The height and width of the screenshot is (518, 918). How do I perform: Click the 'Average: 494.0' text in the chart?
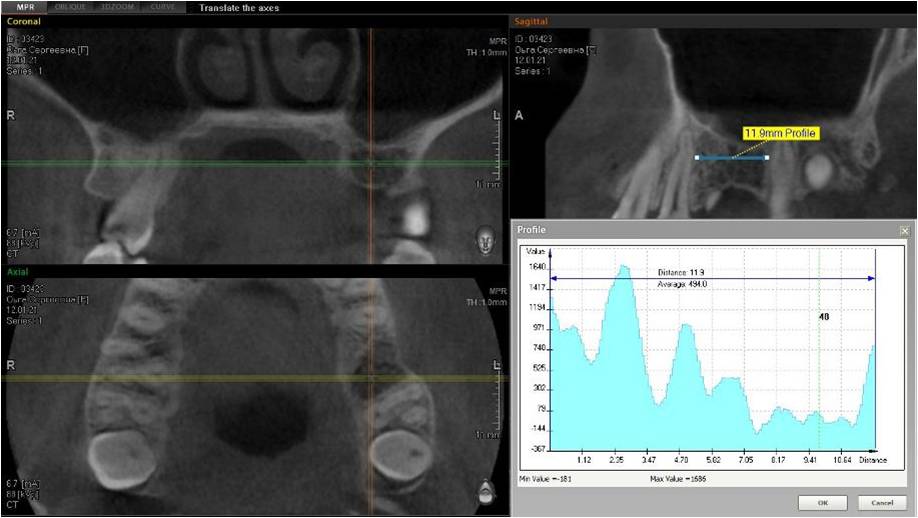click(x=682, y=284)
